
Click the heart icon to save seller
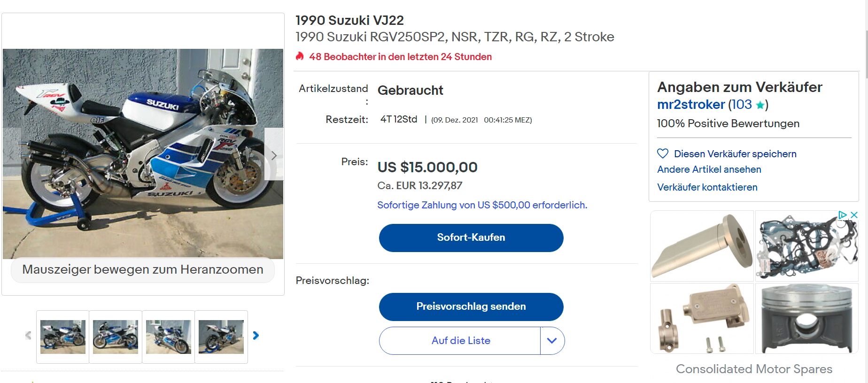(662, 153)
